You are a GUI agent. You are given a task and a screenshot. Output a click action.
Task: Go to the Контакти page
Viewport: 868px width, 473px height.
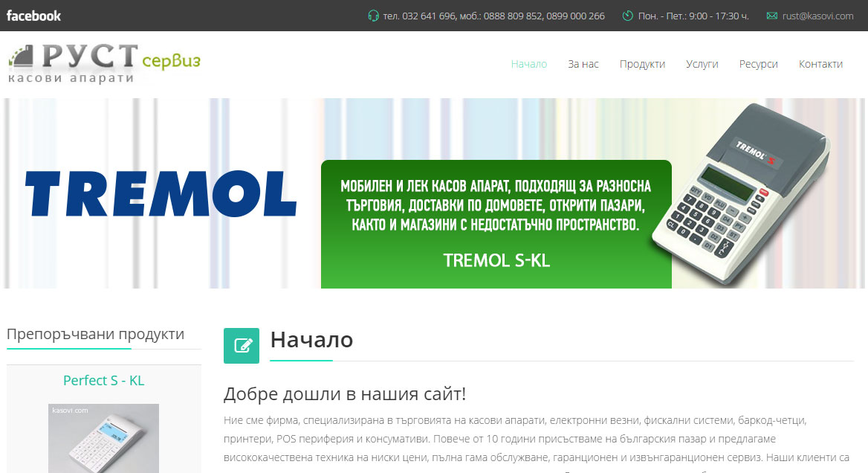[820, 64]
